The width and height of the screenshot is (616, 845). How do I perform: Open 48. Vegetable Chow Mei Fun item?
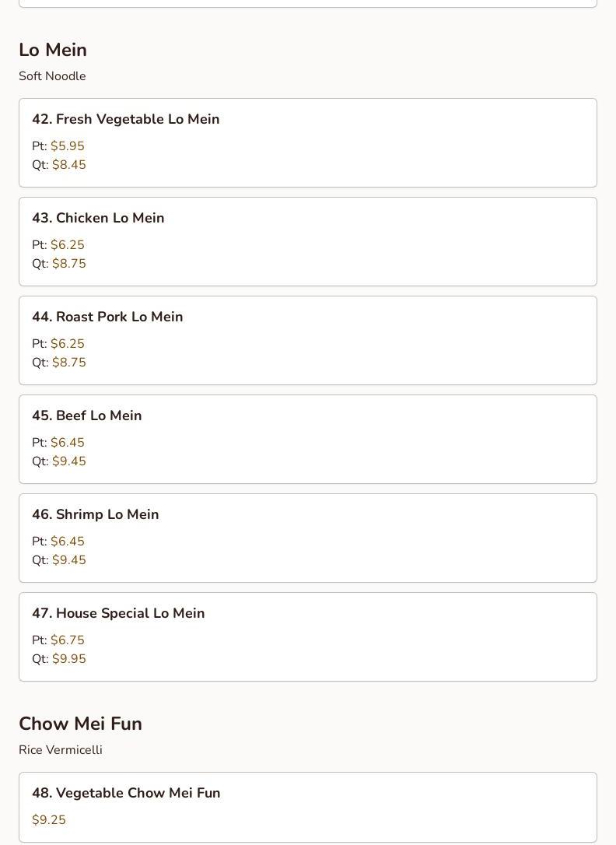click(x=307, y=808)
